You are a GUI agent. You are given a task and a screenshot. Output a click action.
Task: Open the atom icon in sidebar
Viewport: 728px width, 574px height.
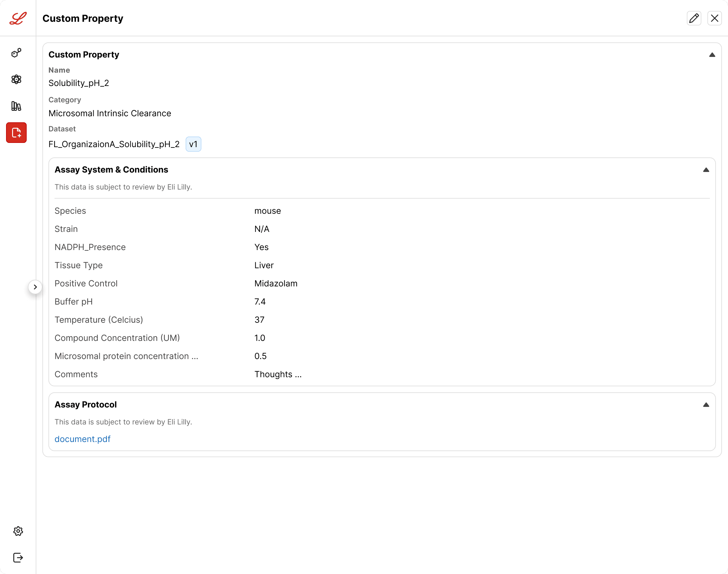(16, 79)
